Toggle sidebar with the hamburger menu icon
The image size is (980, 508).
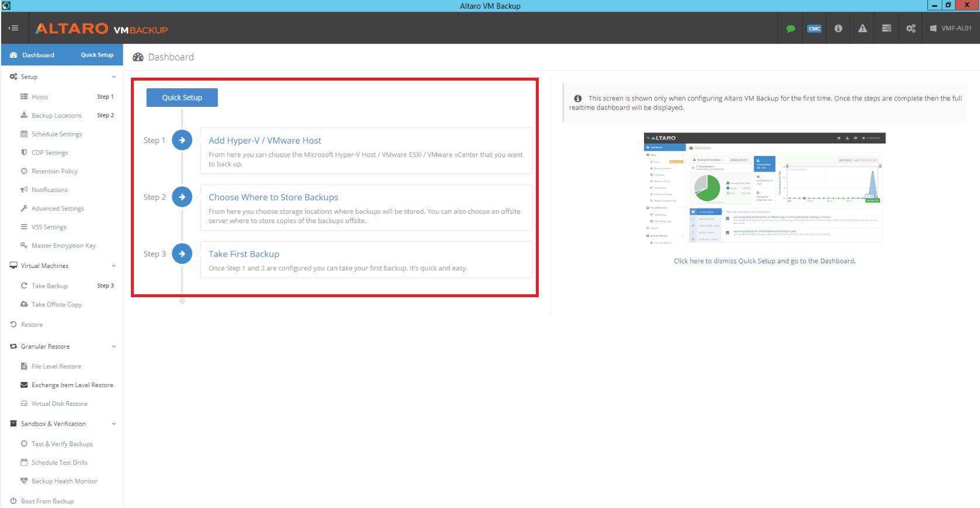pos(13,28)
